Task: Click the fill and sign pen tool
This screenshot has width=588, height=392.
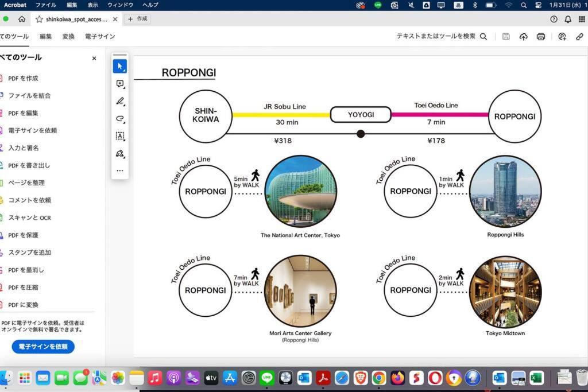Action: [119, 153]
